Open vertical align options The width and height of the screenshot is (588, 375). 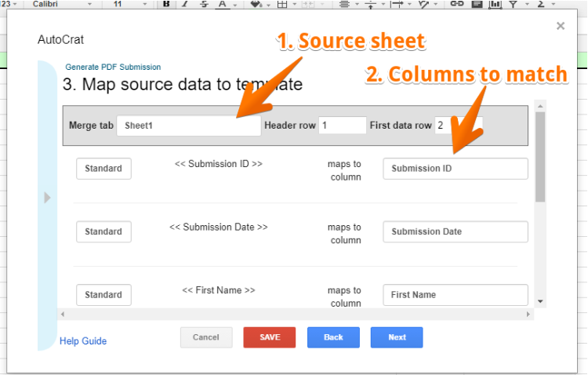coord(371,4)
